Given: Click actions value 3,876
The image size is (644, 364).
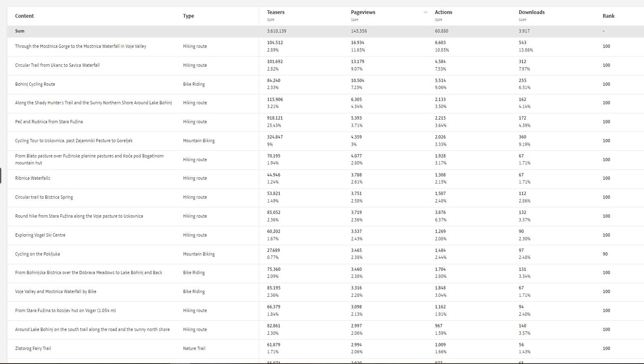Looking at the screenshot, I should point(441,212).
